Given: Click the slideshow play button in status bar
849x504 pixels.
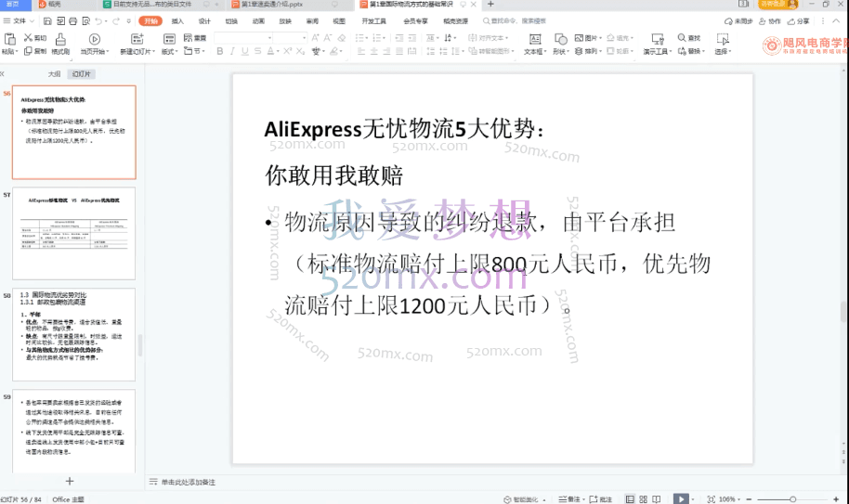Looking at the screenshot, I should 681,499.
